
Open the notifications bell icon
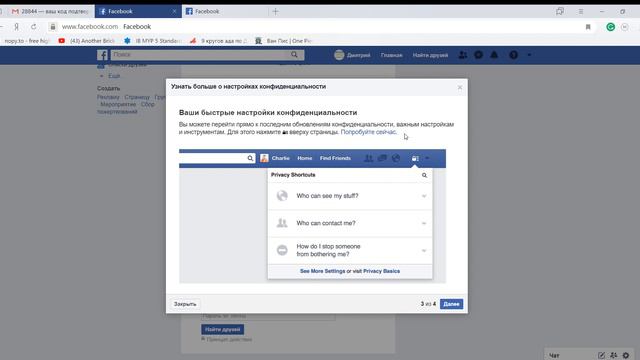click(494, 55)
